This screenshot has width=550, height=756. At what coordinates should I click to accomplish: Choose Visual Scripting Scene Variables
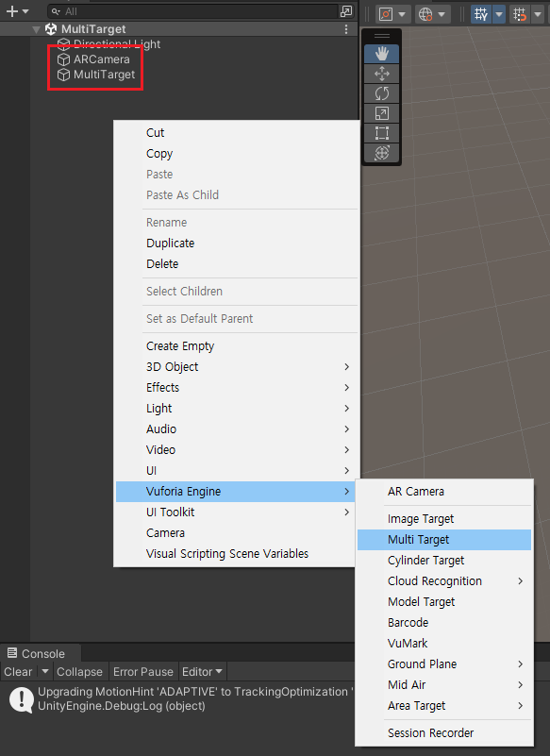click(x=237, y=553)
